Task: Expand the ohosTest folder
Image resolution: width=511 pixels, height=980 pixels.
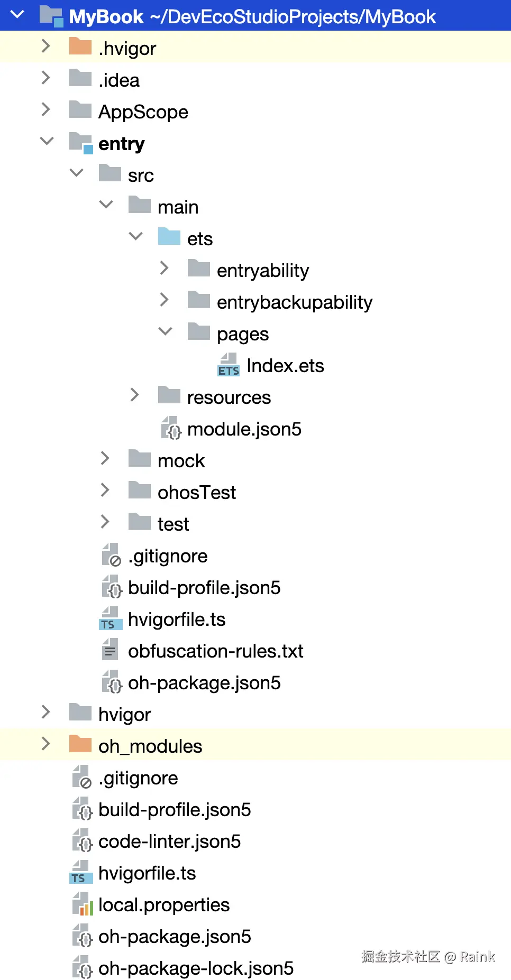Action: click(x=105, y=491)
